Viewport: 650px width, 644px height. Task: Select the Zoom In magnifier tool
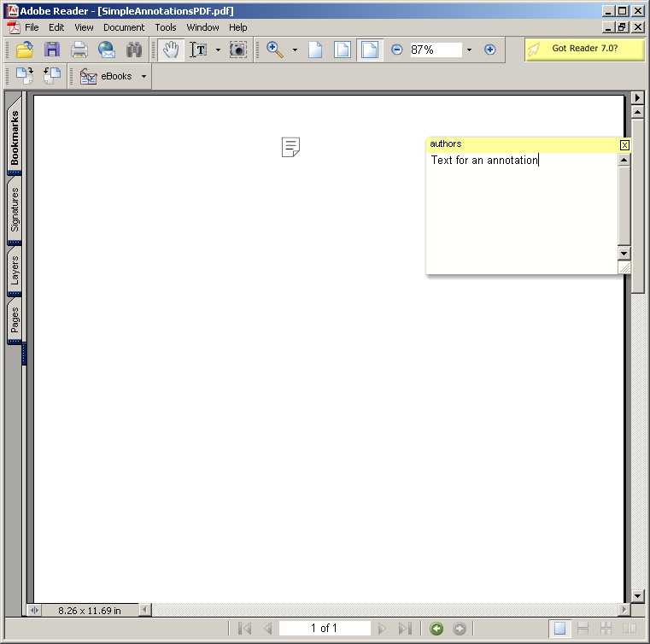(275, 50)
